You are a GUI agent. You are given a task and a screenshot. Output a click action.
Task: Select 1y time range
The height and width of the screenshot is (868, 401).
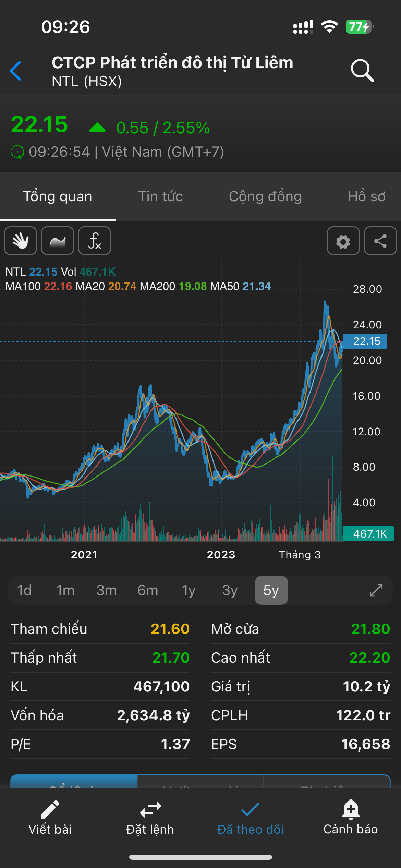[x=189, y=590]
